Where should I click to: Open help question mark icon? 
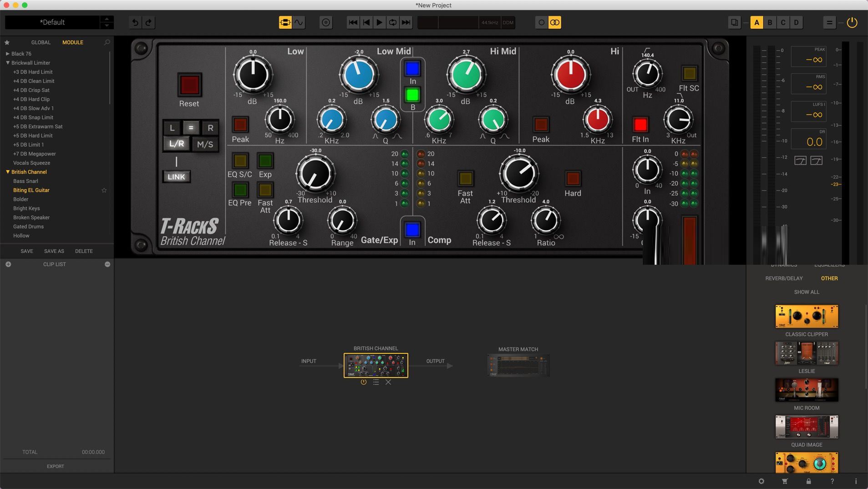(x=832, y=481)
